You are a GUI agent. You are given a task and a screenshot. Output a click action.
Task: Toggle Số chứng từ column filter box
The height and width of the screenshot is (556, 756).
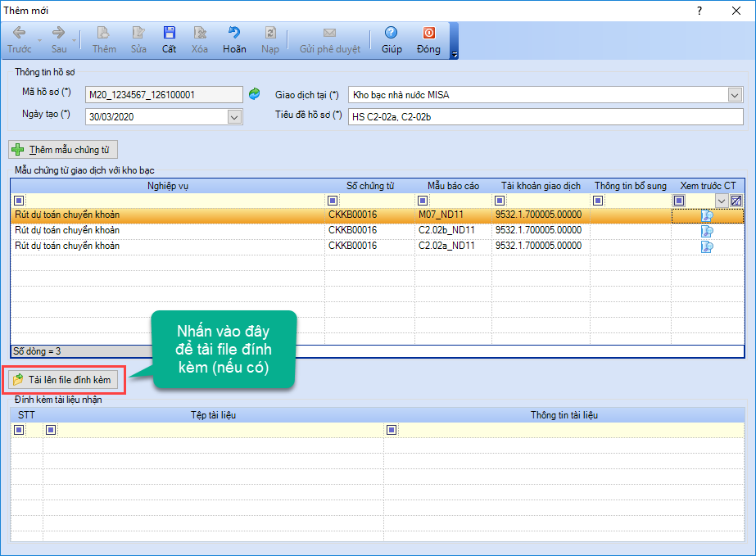click(333, 201)
